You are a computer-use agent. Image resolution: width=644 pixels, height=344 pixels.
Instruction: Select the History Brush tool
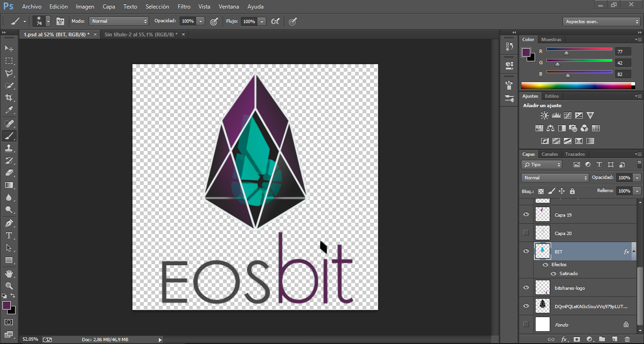(9, 160)
